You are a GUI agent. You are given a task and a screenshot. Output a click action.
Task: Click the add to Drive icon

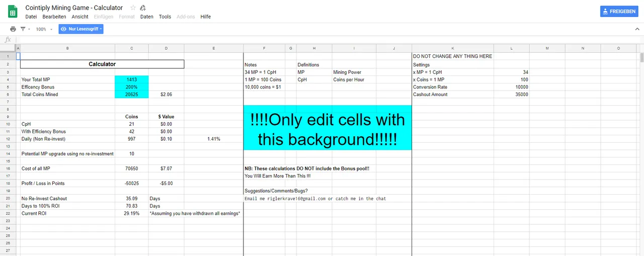[143, 8]
